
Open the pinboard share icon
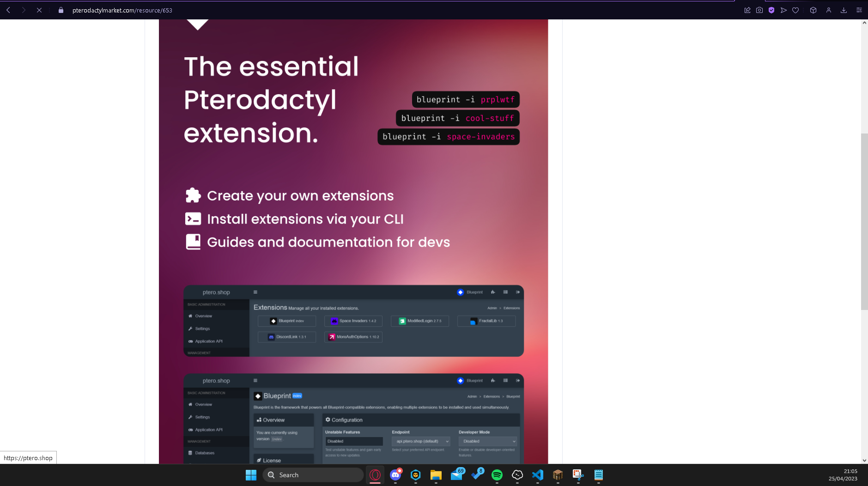[747, 10]
